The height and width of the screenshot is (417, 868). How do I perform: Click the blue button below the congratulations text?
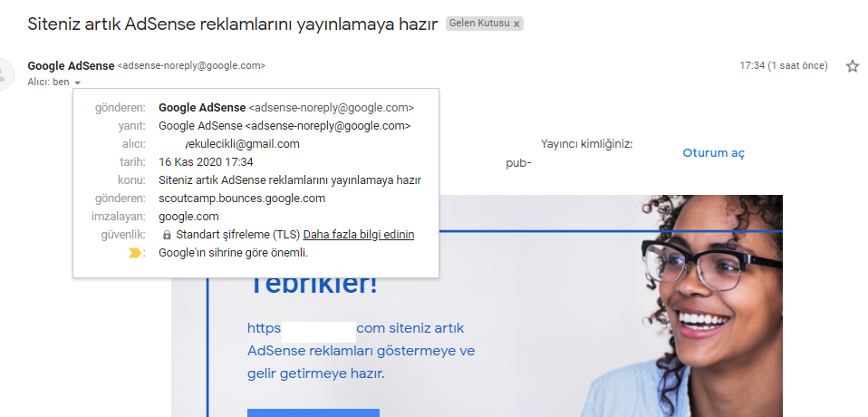coord(313,412)
